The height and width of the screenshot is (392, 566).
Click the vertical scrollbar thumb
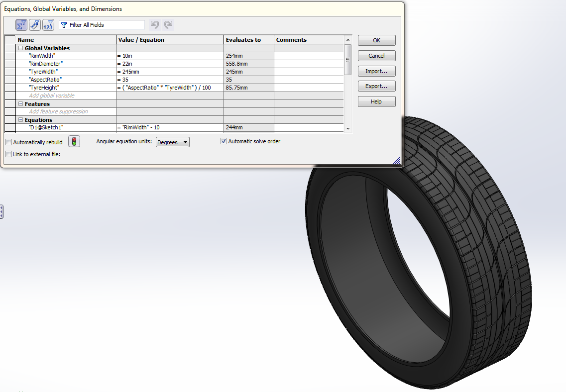(x=348, y=60)
